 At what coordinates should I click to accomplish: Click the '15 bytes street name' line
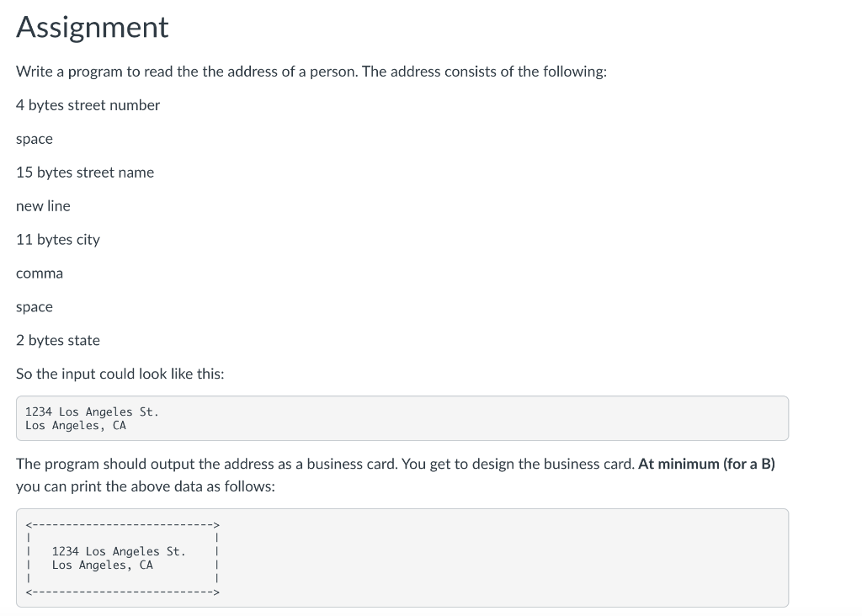click(x=85, y=173)
